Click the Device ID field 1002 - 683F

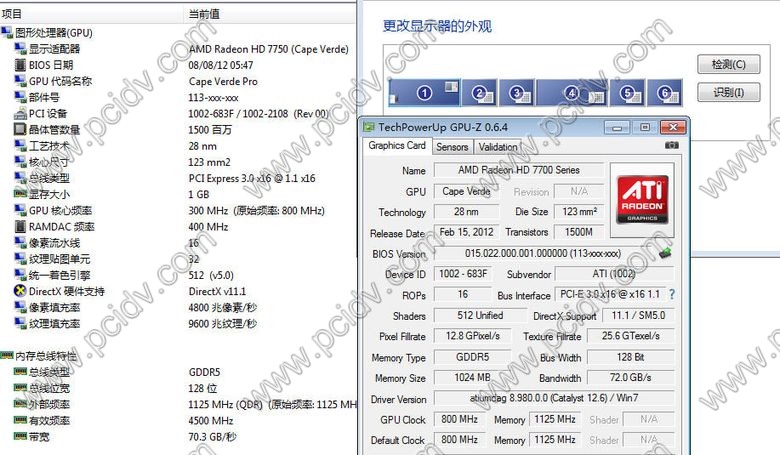click(463, 273)
